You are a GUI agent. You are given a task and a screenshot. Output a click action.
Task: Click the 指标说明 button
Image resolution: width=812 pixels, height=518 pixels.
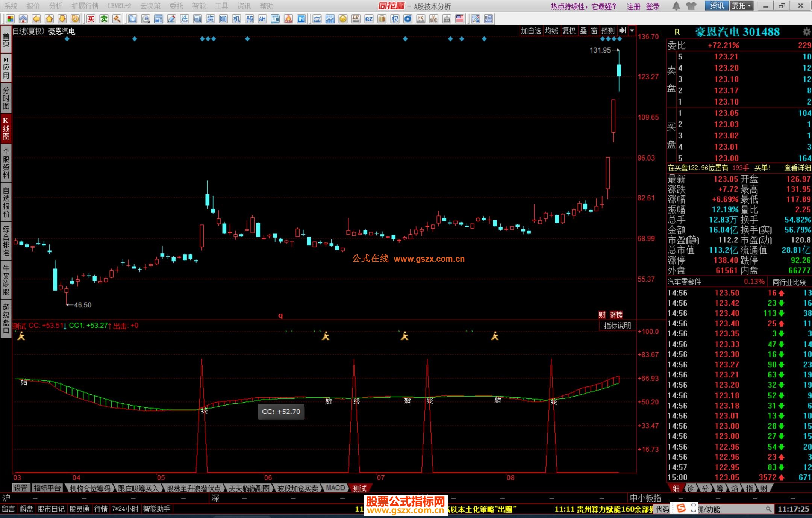617,326
